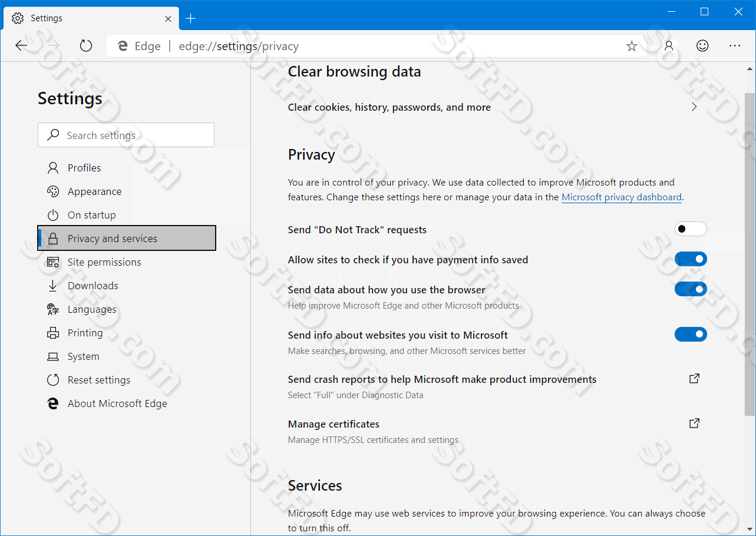
Task: Open a new tab with the plus button
Action: [x=190, y=18]
